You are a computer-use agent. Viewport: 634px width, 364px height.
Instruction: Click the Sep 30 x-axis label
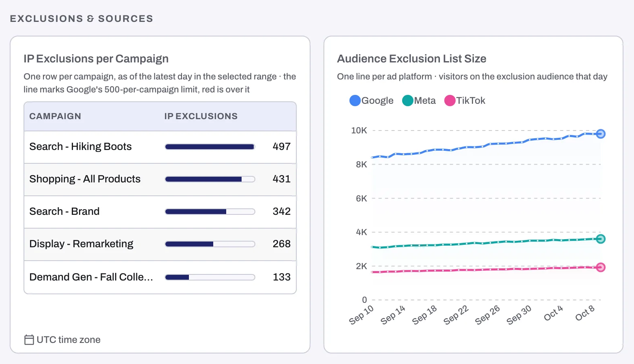(519, 315)
